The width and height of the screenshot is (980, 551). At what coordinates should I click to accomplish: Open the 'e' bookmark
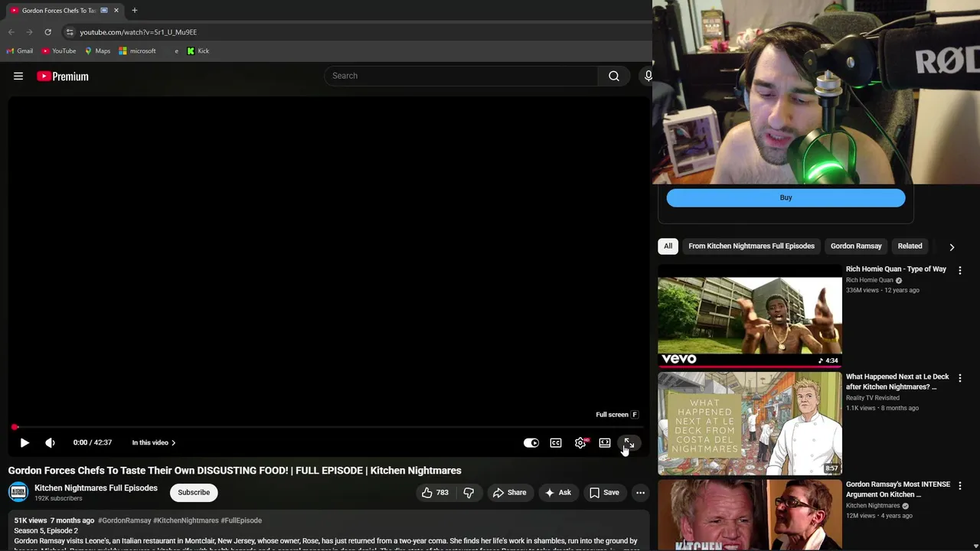[176, 51]
